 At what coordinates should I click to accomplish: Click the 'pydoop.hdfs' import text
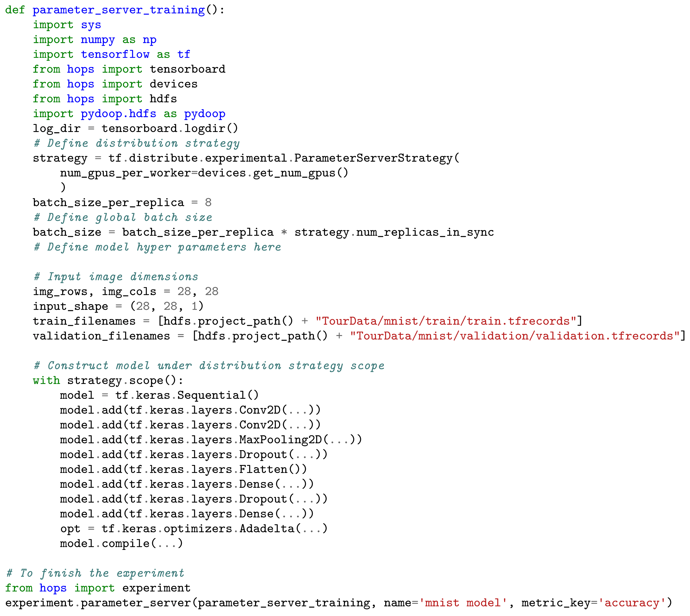(x=118, y=114)
